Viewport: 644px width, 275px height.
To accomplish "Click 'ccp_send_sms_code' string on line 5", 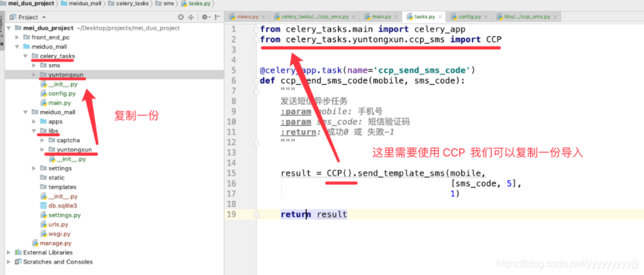I will (422, 70).
